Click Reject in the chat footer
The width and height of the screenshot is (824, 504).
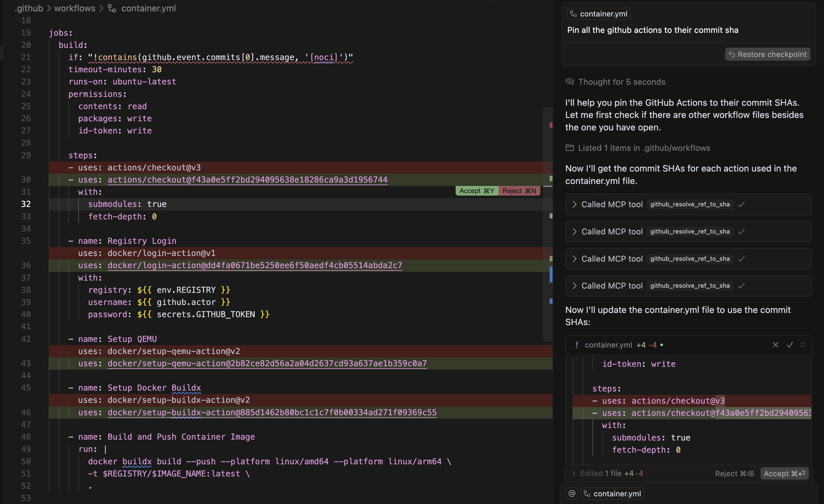[734, 473]
